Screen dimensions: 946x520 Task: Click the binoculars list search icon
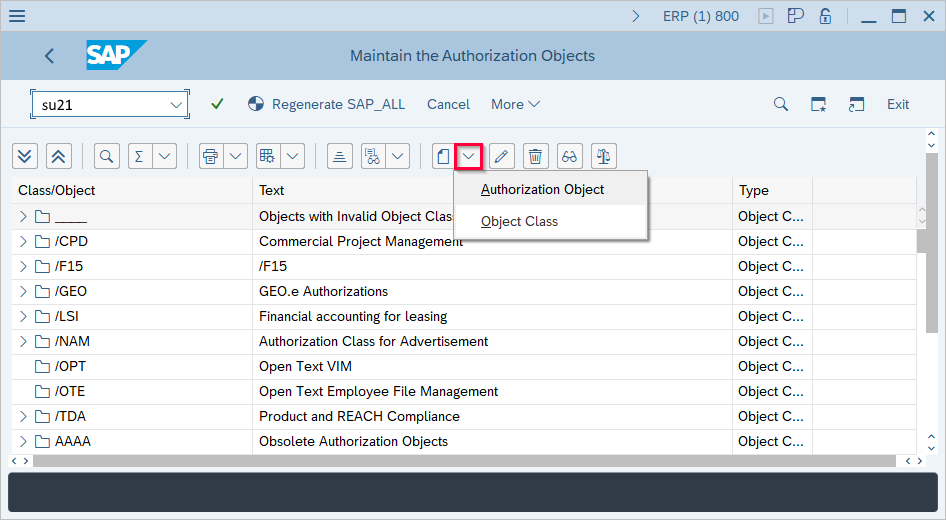pyautogui.click(x=373, y=156)
